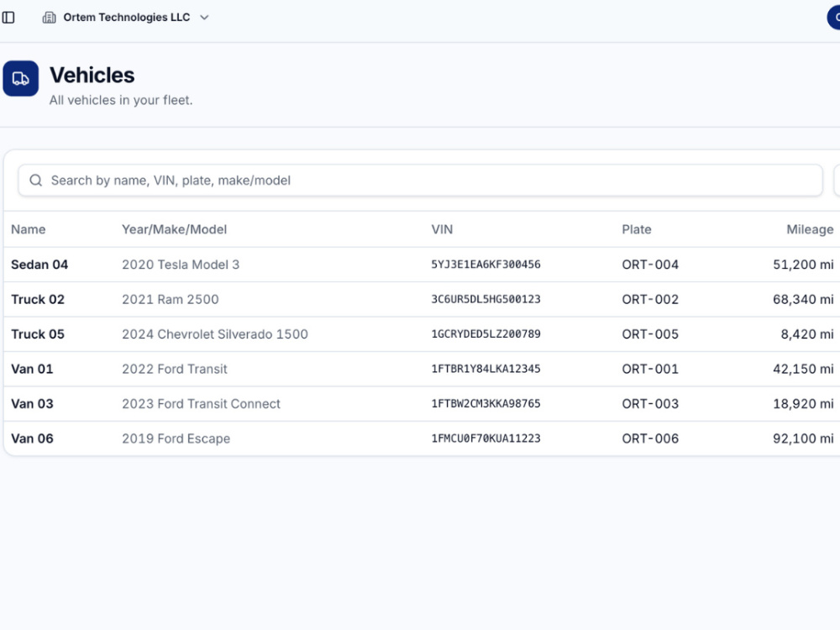This screenshot has width=840, height=630.
Task: Click VIN 1GCRYDED5LZ200789
Action: point(486,334)
